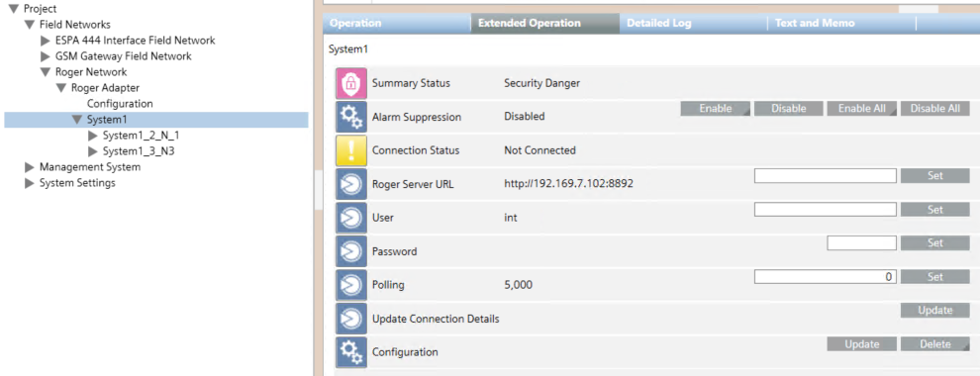This screenshot has height=376, width=980.
Task: Click the Polling row icon
Action: 351,285
